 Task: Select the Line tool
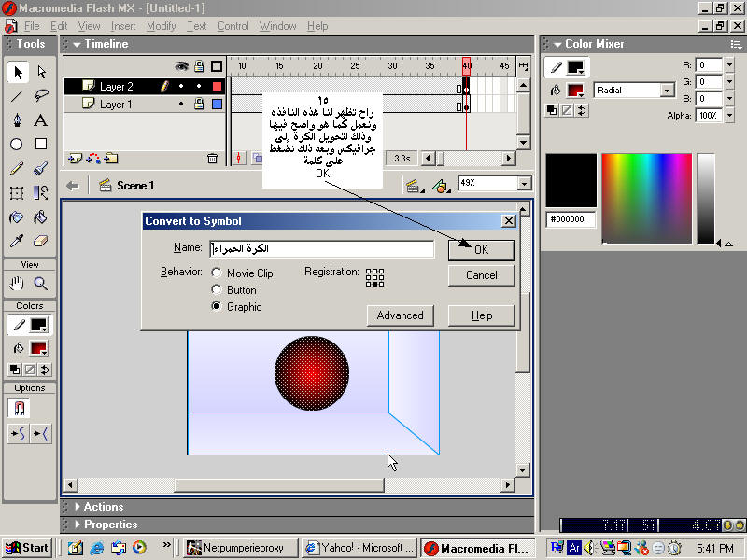point(17,96)
